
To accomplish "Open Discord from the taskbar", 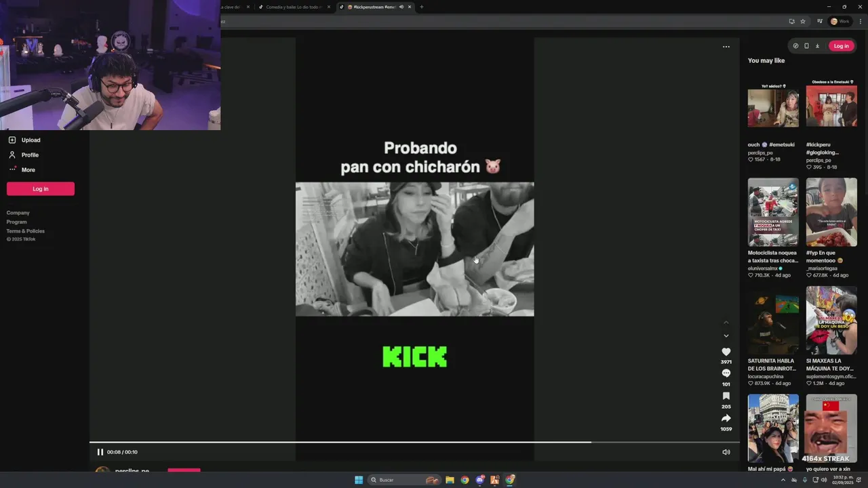I will [480, 480].
